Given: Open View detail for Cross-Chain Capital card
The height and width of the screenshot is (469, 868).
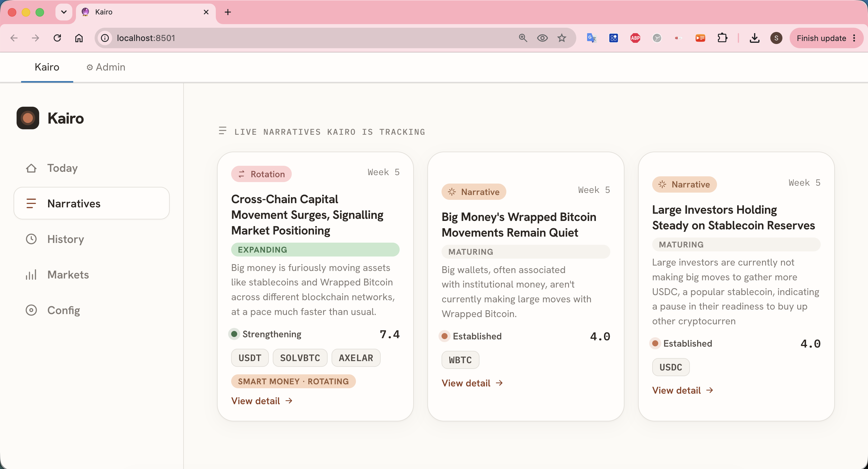Looking at the screenshot, I should (262, 401).
